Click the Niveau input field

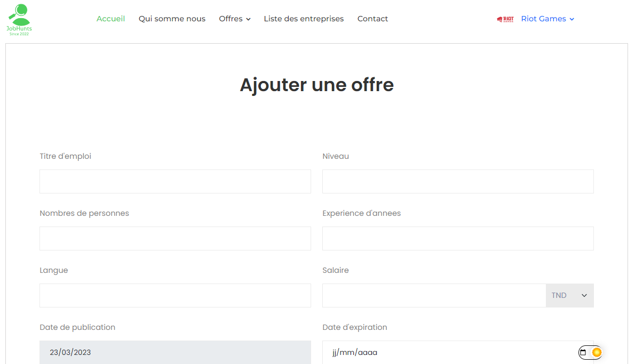point(458,181)
